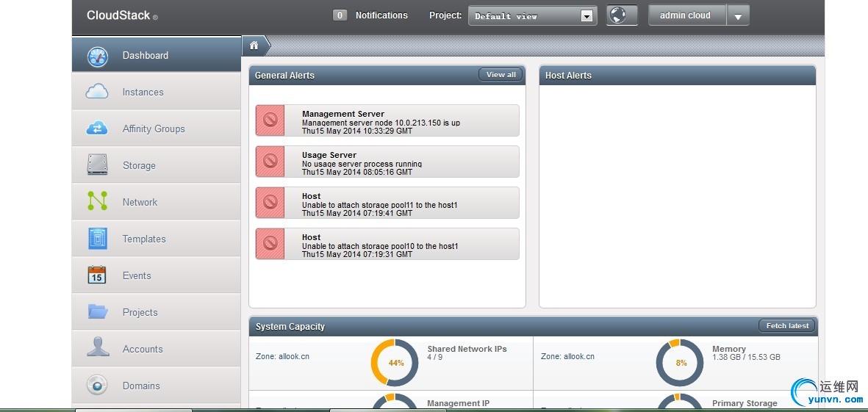This screenshot has width=868, height=412.
Task: Open the Events section
Action: point(157,275)
